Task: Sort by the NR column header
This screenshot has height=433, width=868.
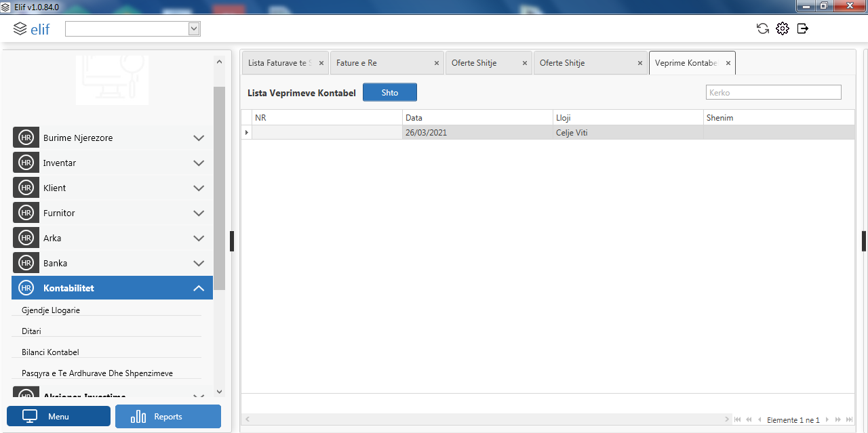Action: coord(327,118)
